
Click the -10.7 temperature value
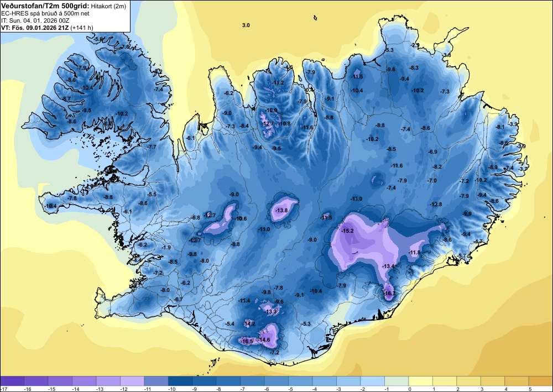[195, 241]
